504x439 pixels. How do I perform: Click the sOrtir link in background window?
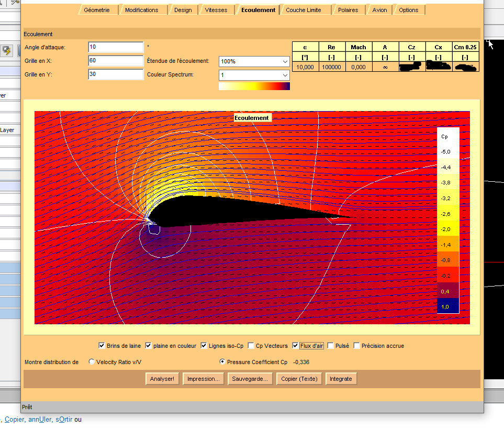64,420
